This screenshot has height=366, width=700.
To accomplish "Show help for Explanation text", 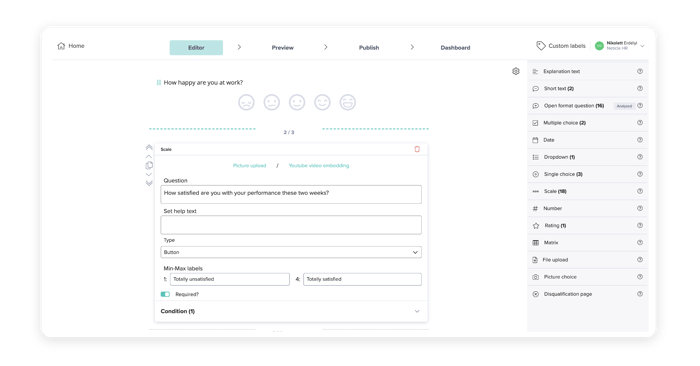I will 640,71.
